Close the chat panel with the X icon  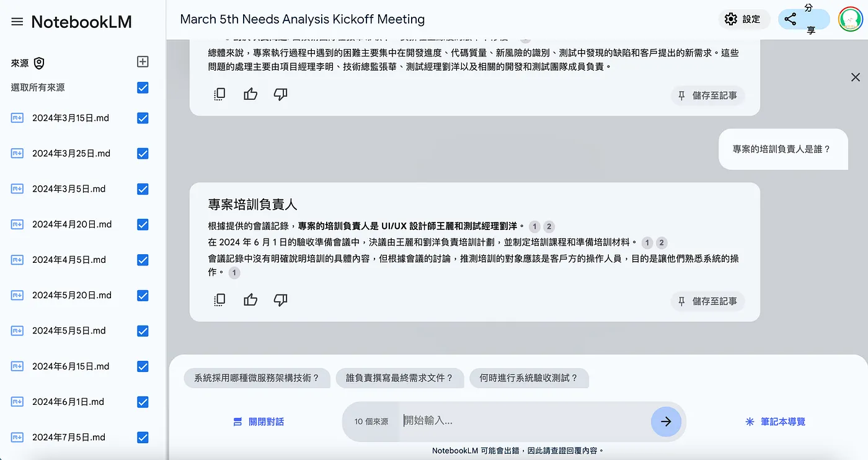point(856,77)
